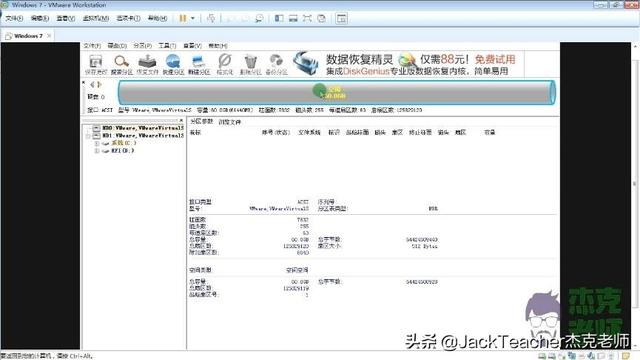Expand the 系统 (C:) partition tree node
The image size is (640, 360).
point(97,143)
